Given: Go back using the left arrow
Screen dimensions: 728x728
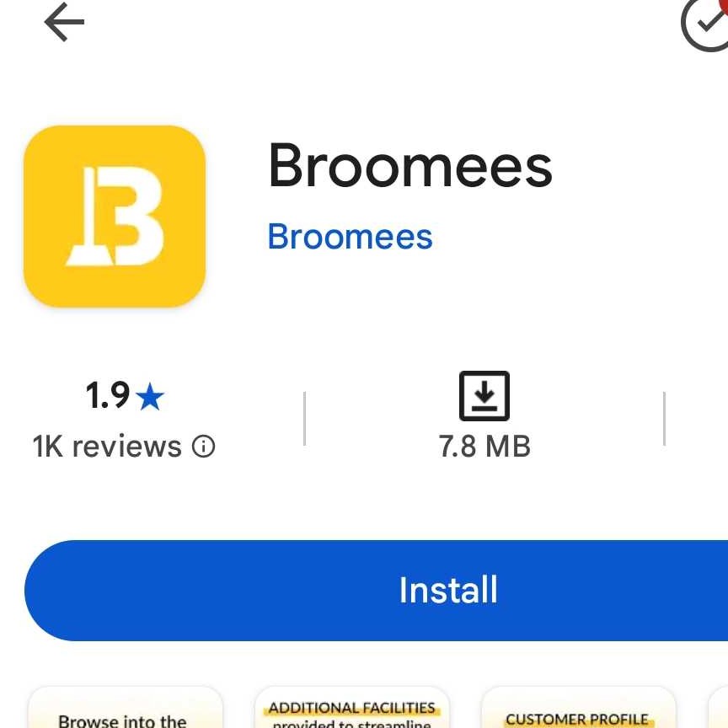Looking at the screenshot, I should tap(64, 22).
